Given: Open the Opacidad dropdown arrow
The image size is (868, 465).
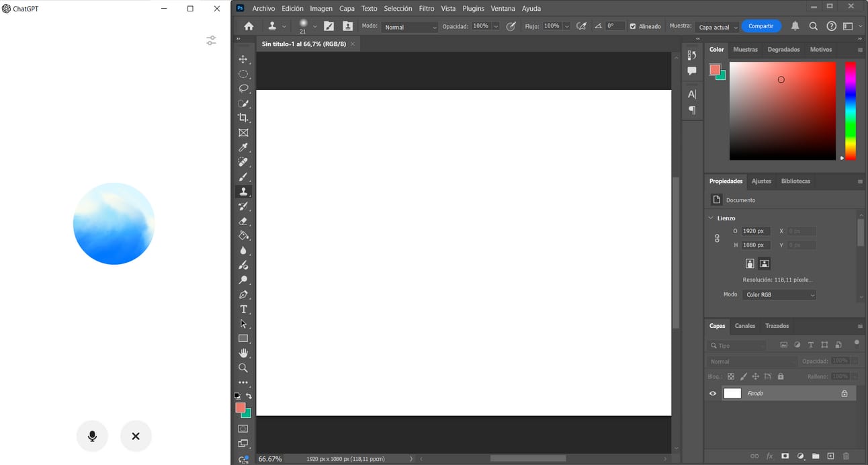Looking at the screenshot, I should click(x=496, y=26).
